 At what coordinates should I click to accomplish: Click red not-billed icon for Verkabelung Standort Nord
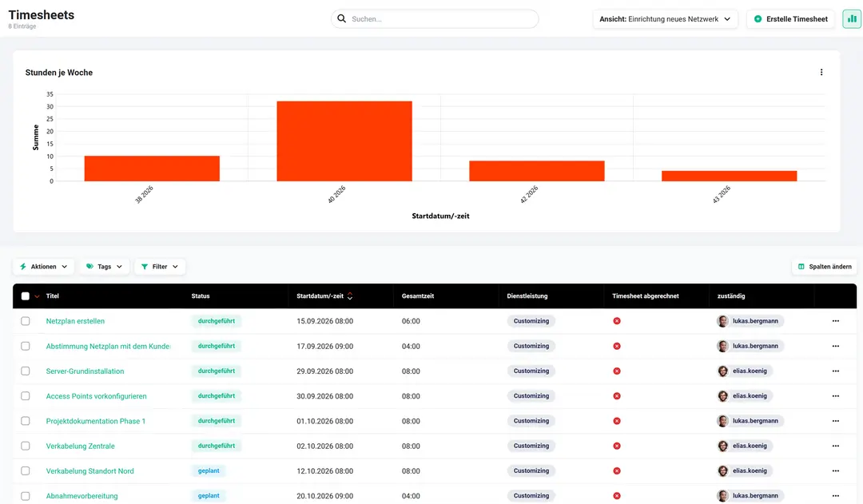click(x=617, y=471)
